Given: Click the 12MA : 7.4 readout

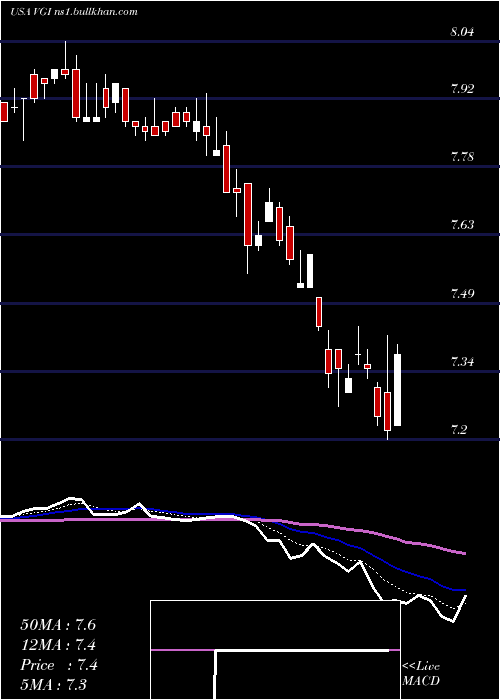Looking at the screenshot, I should click(x=58, y=645).
